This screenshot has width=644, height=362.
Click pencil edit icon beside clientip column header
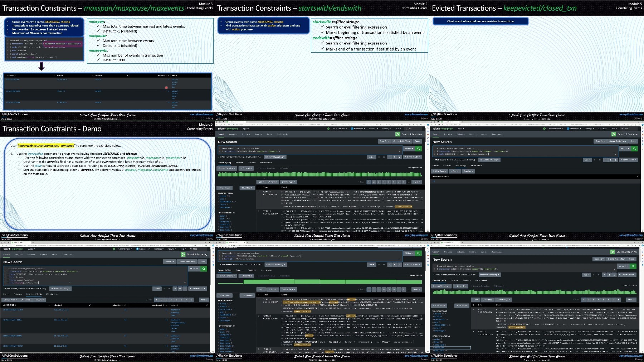pos(90,305)
